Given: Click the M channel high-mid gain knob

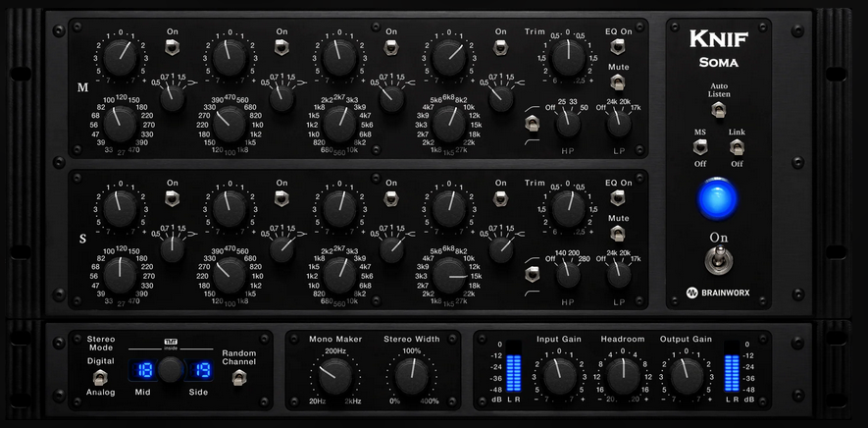Looking at the screenshot, I should click(339, 58).
